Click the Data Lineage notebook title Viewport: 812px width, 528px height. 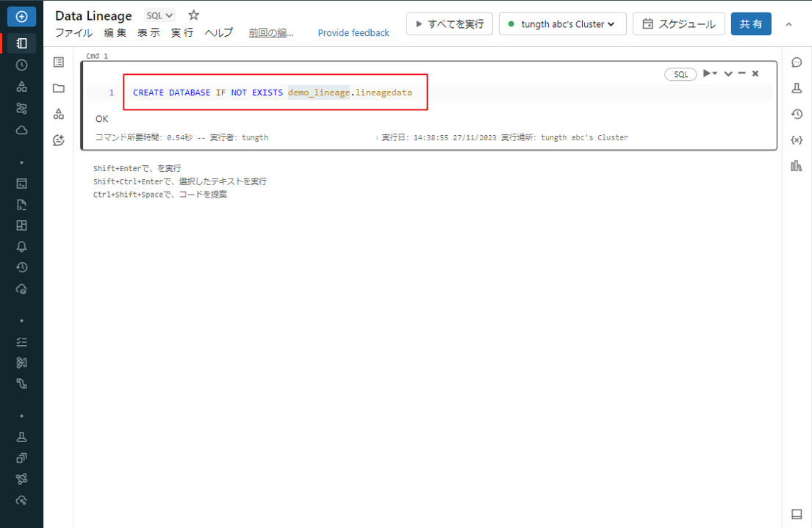click(x=93, y=15)
